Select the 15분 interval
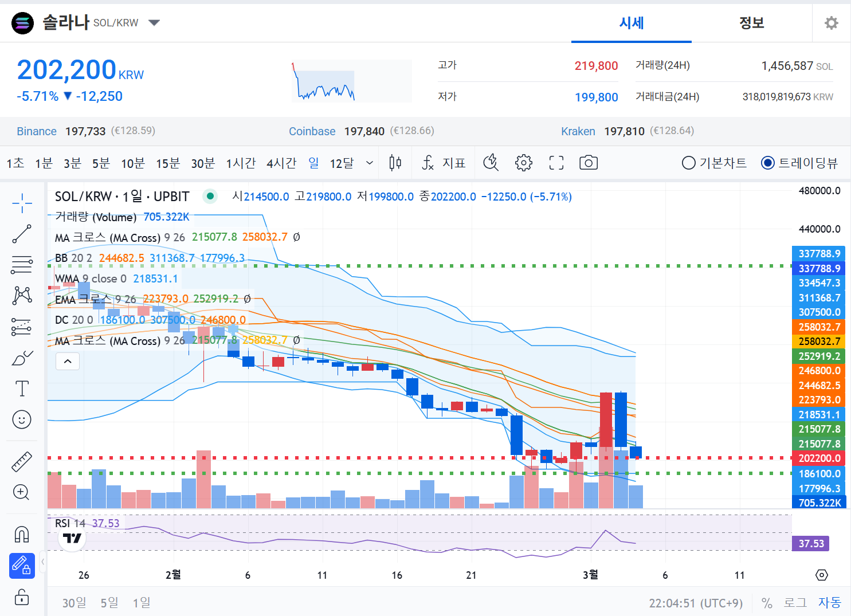This screenshot has width=851, height=616. coord(168,163)
